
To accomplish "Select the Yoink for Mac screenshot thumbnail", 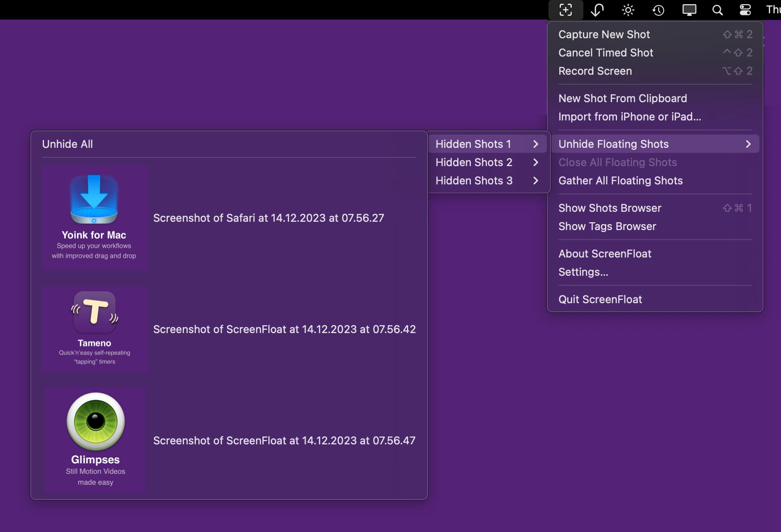I will click(x=95, y=218).
